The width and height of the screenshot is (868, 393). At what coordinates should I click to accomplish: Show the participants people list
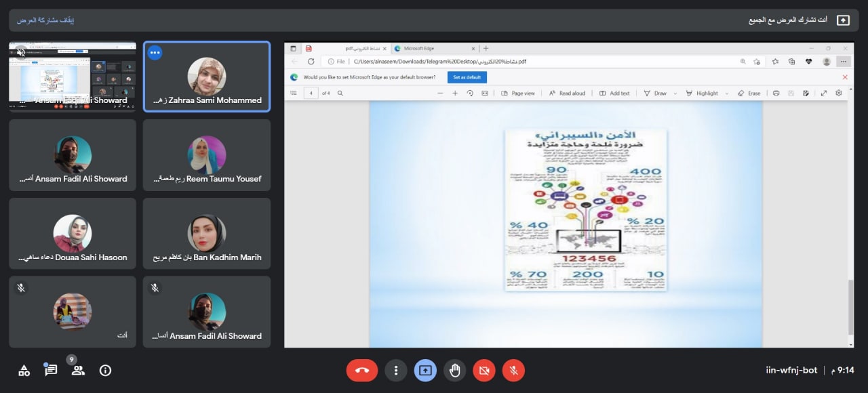pos(78,370)
